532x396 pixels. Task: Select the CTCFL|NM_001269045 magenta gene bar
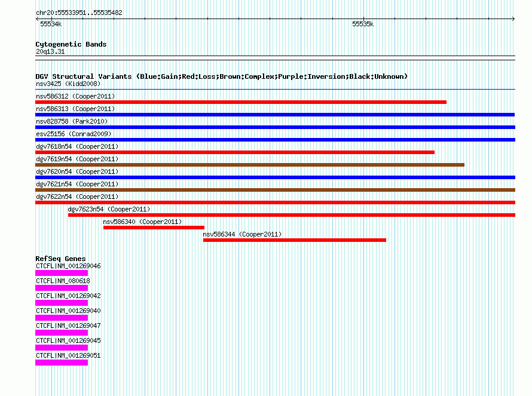(x=62, y=348)
